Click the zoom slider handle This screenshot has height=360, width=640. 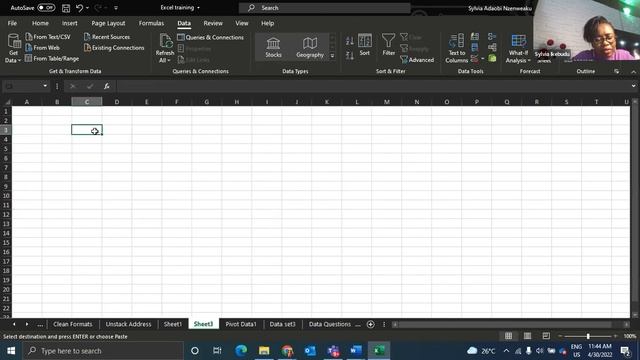point(588,336)
